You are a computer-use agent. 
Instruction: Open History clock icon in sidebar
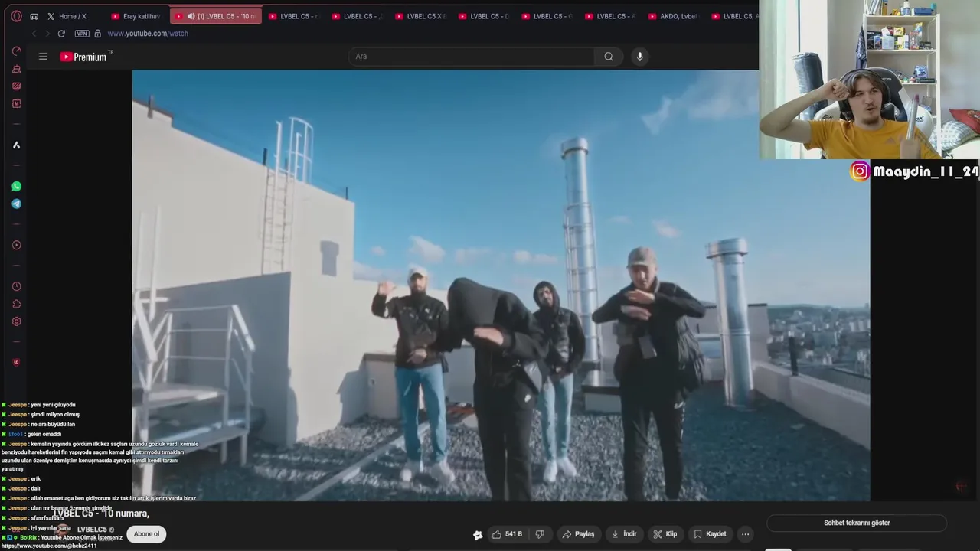16,286
